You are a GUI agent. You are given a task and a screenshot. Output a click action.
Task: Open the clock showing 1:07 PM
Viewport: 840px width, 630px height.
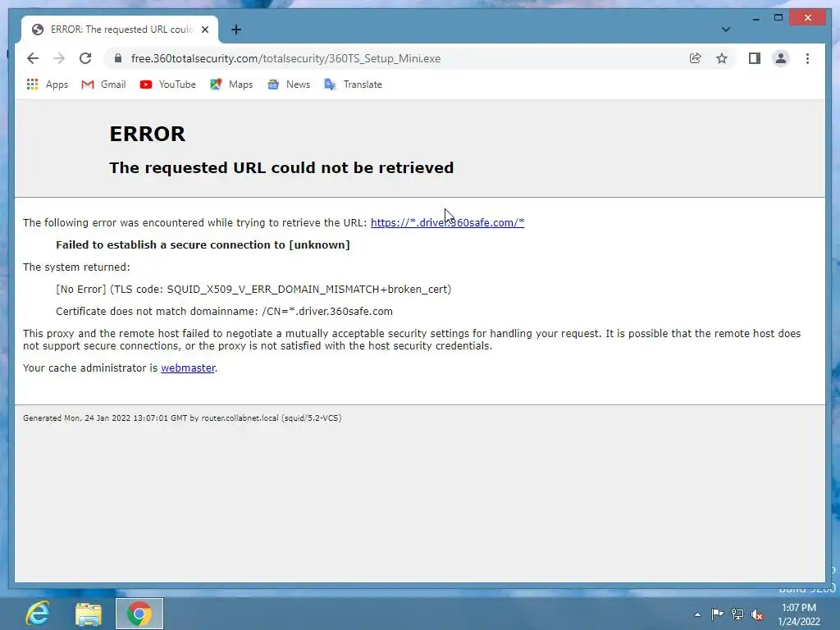point(799,614)
